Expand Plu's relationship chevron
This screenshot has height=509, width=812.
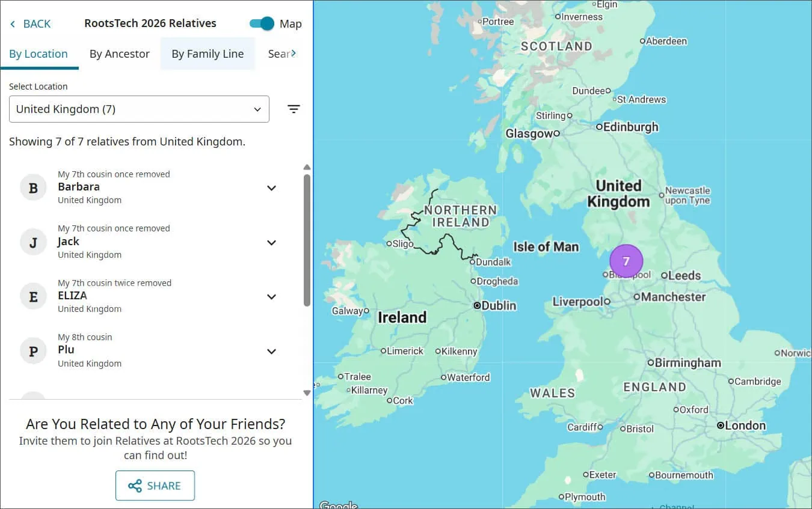[271, 352]
